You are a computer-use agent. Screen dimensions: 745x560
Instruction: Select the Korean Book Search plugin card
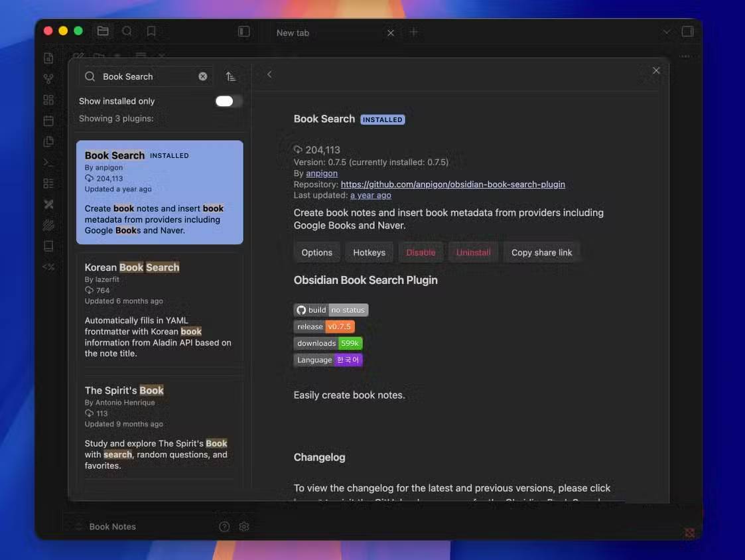tap(160, 309)
